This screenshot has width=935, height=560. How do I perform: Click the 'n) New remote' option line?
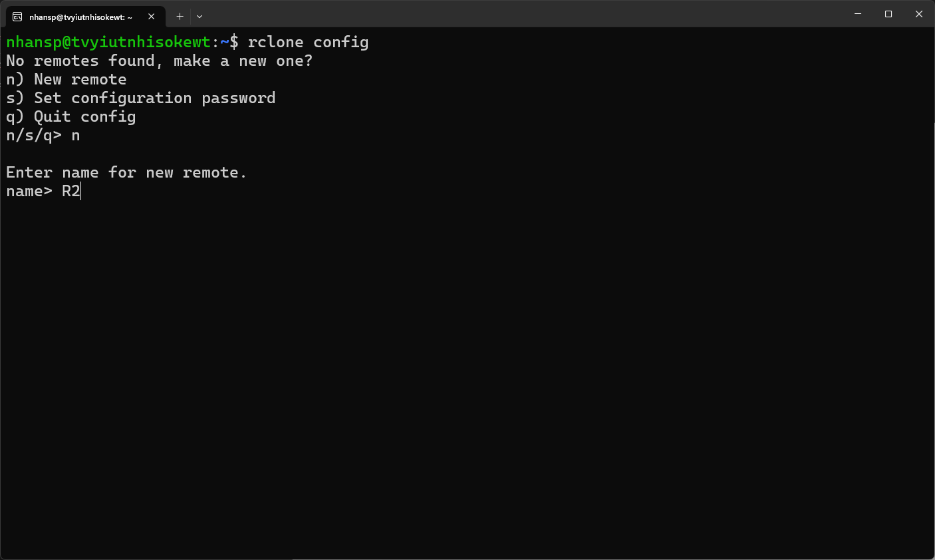[x=67, y=80]
